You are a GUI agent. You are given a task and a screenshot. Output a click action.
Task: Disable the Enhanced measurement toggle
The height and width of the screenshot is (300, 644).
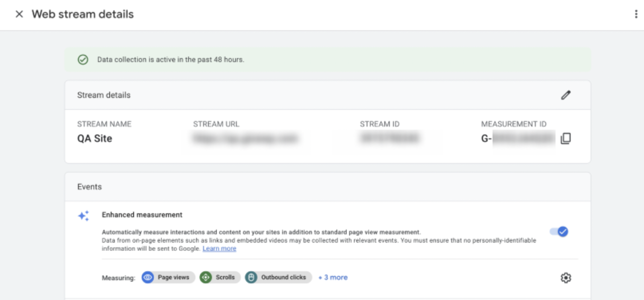tap(559, 232)
